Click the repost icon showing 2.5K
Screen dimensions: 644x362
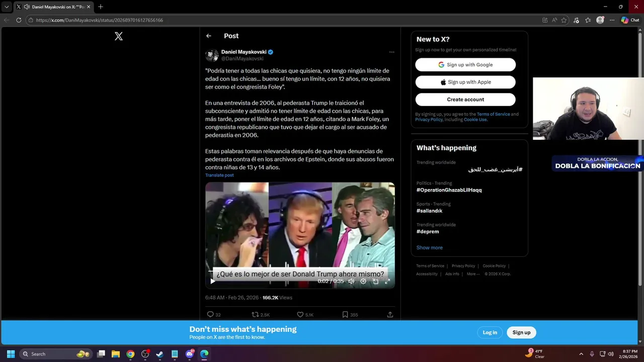coord(261,315)
